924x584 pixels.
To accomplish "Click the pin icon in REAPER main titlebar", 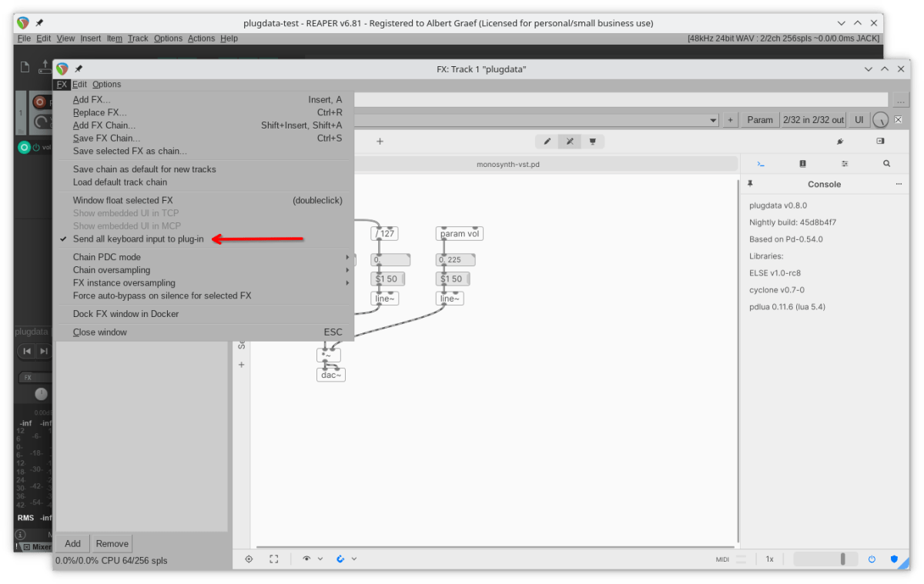I will coord(38,23).
